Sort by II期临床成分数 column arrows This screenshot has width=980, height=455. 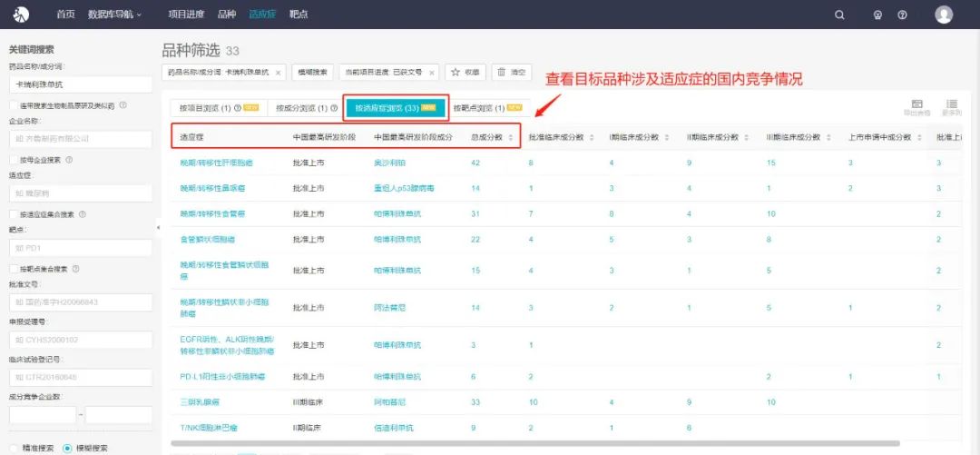(747, 137)
